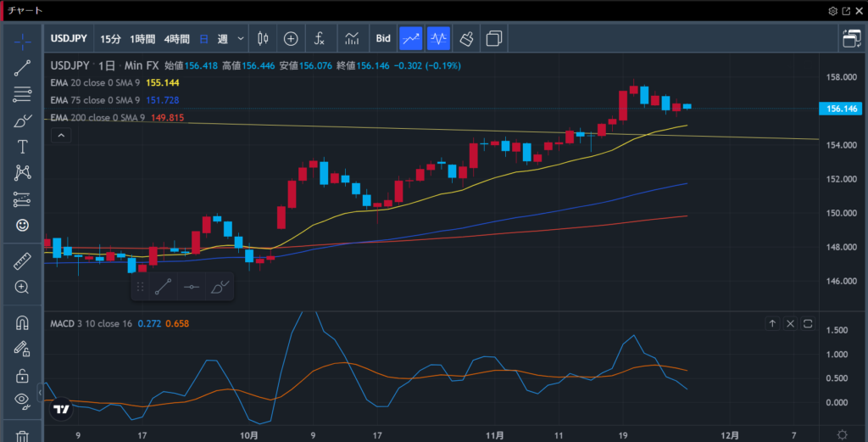Viewport: 868px width, 442px height.
Task: Expand the timeframe dropdown arrow
Action: (242, 38)
